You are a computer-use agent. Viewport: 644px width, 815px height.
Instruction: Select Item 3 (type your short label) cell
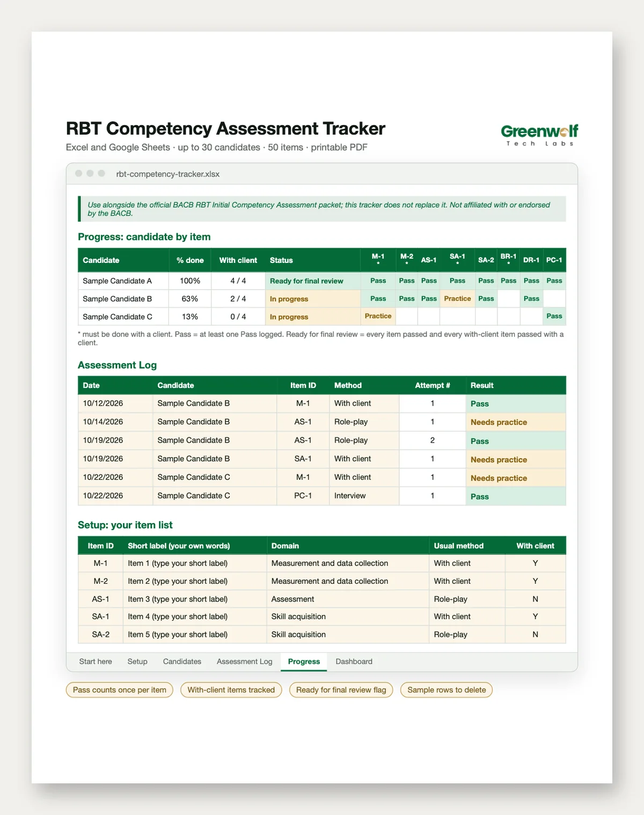(195, 599)
